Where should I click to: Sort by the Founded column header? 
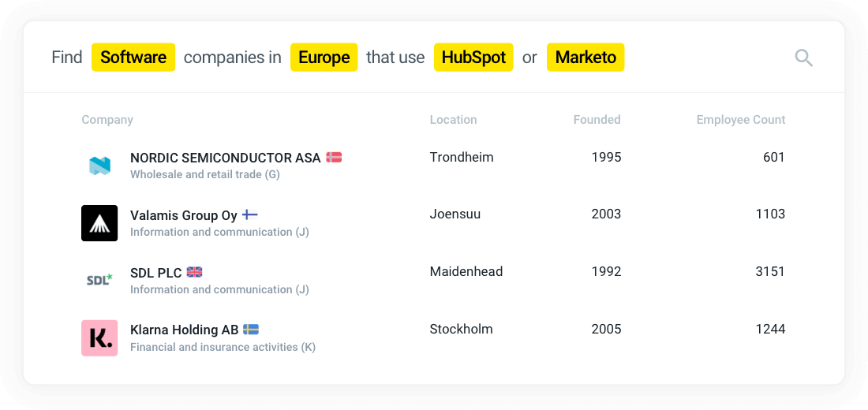[597, 120]
